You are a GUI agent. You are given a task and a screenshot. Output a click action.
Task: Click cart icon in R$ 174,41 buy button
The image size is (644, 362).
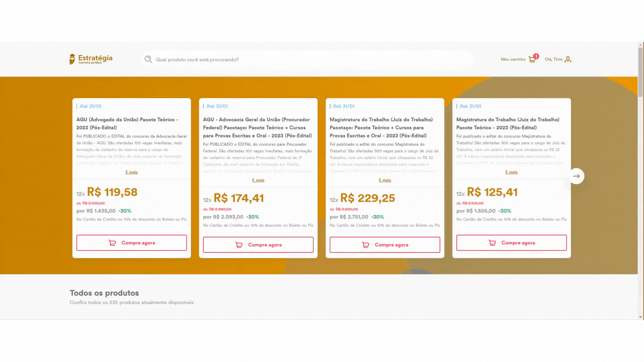click(x=239, y=245)
